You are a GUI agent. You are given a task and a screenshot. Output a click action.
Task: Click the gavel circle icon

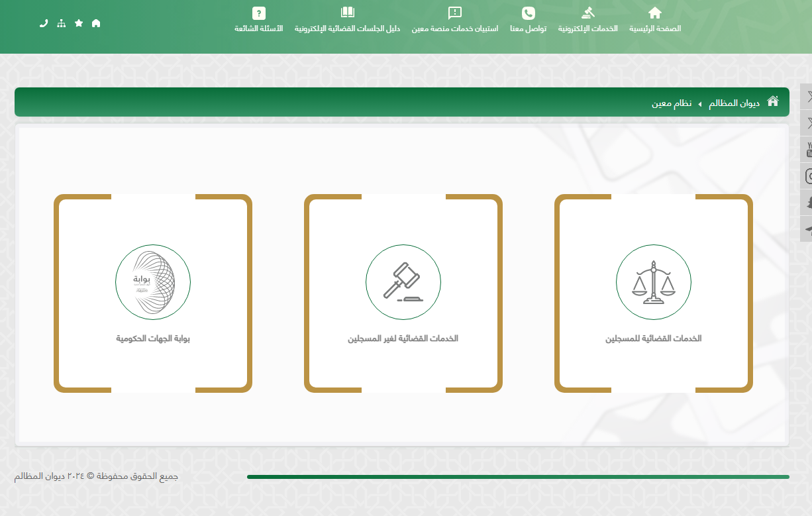coord(403,282)
